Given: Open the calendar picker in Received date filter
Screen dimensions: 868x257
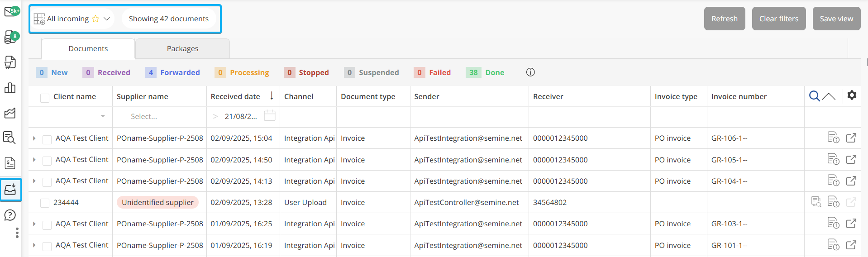Looking at the screenshot, I should [270, 116].
